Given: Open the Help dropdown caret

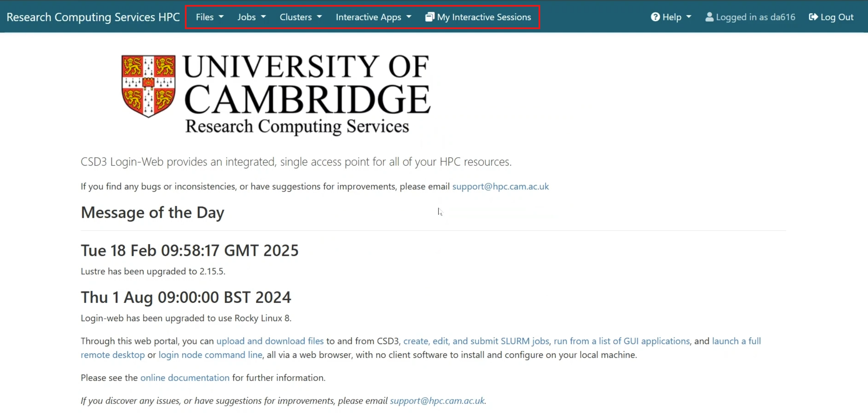Looking at the screenshot, I should 689,17.
